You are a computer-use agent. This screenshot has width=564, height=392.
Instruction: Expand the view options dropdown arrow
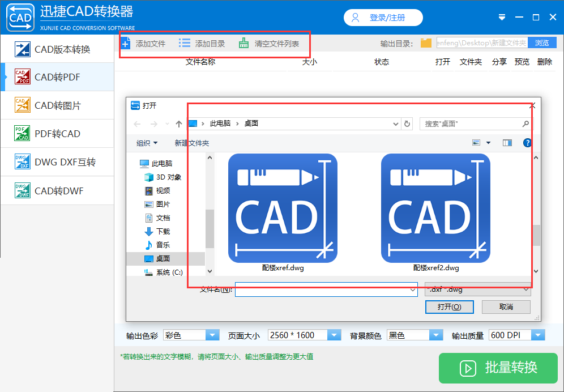(x=489, y=143)
